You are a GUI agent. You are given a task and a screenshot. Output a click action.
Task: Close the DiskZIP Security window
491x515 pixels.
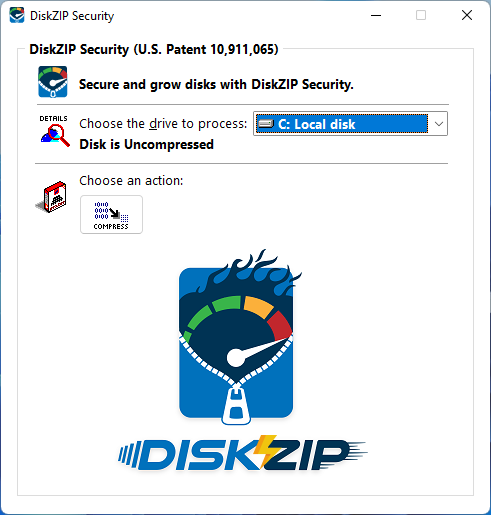point(467,15)
